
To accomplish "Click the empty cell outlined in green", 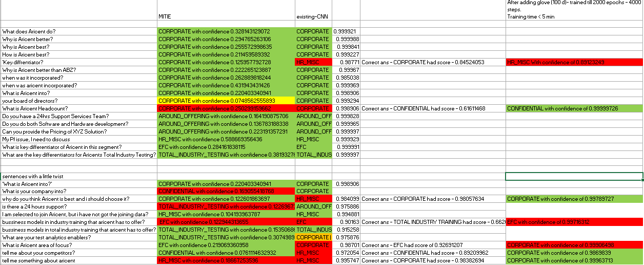I will click(573, 176).
